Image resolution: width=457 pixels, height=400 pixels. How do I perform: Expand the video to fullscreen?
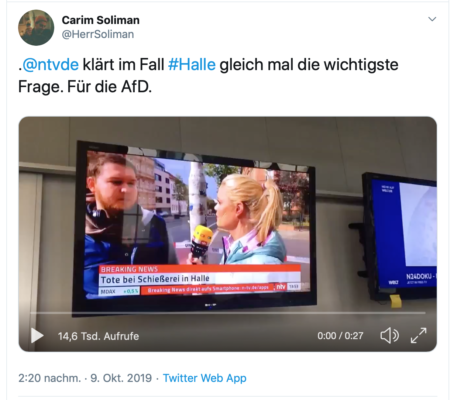pos(418,335)
